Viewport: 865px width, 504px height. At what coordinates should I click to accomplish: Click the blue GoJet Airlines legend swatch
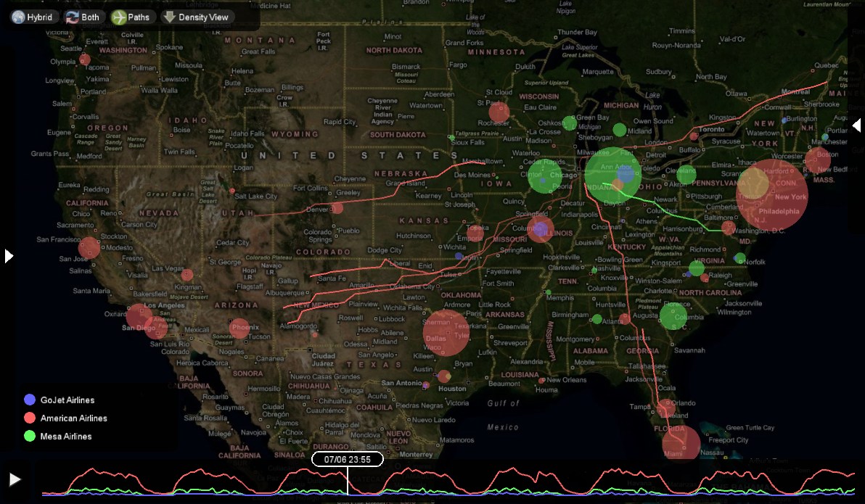[x=30, y=400]
